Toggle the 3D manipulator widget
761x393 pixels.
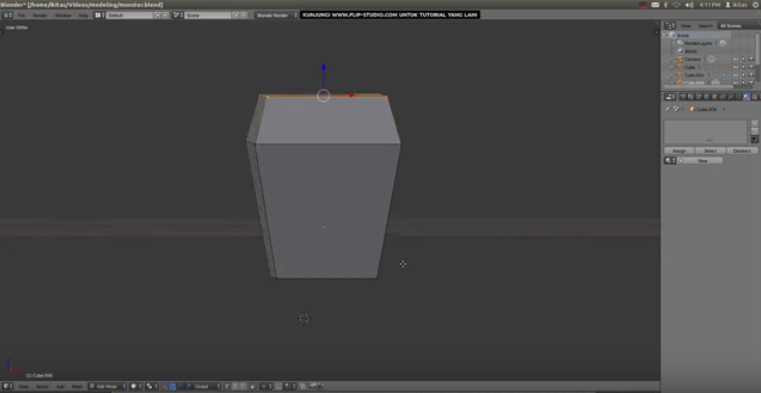pyautogui.click(x=164, y=386)
